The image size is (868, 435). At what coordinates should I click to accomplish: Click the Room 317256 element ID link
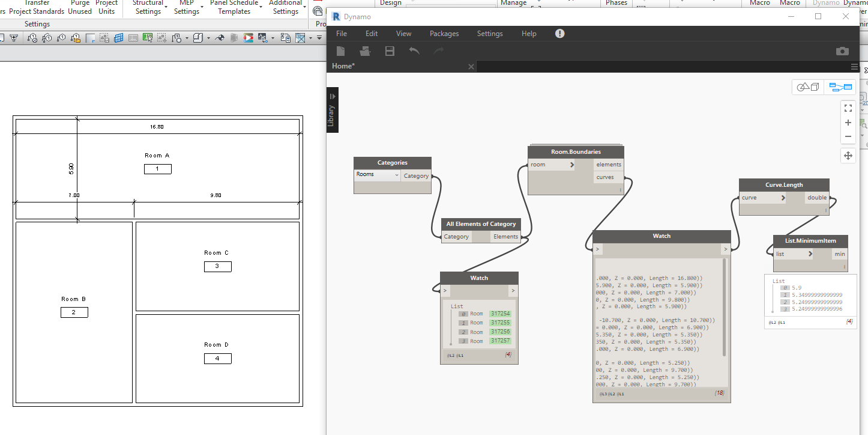(500, 332)
